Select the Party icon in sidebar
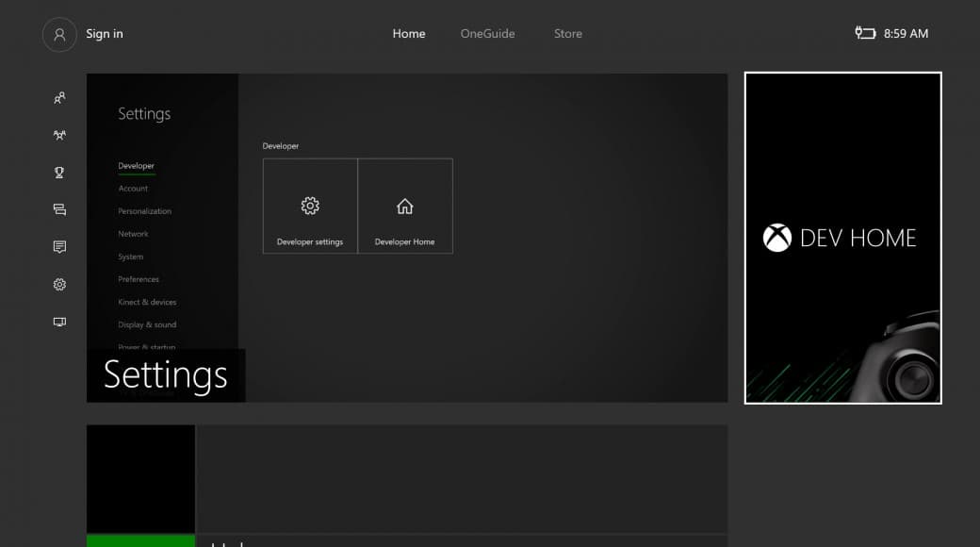Image resolution: width=980 pixels, height=547 pixels. tap(58, 135)
